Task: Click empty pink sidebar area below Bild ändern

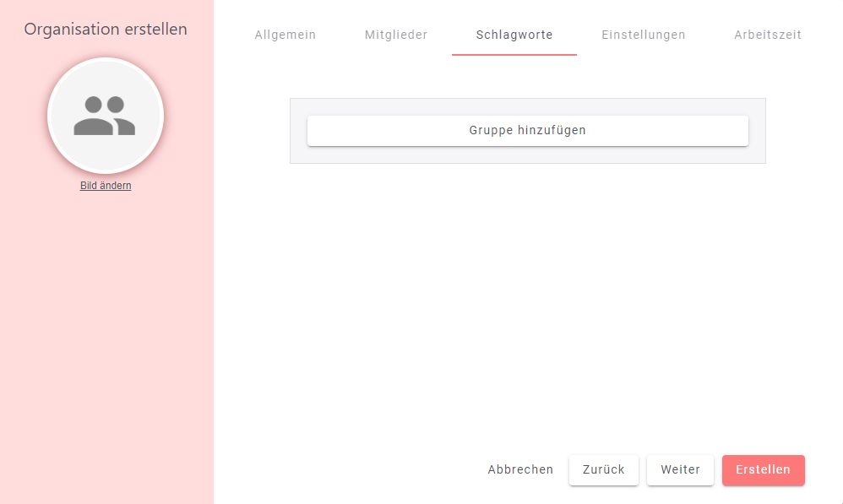Action: [106, 338]
